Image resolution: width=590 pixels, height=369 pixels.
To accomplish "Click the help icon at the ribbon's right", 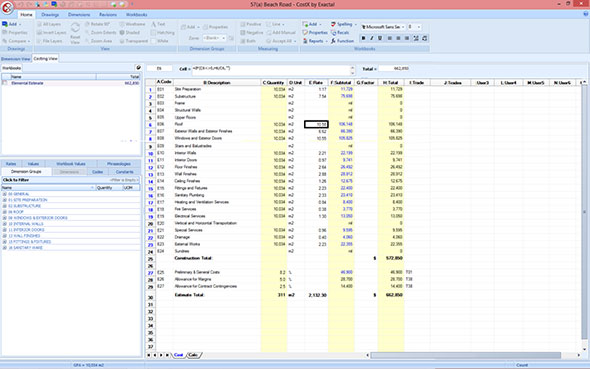I will (x=585, y=14).
